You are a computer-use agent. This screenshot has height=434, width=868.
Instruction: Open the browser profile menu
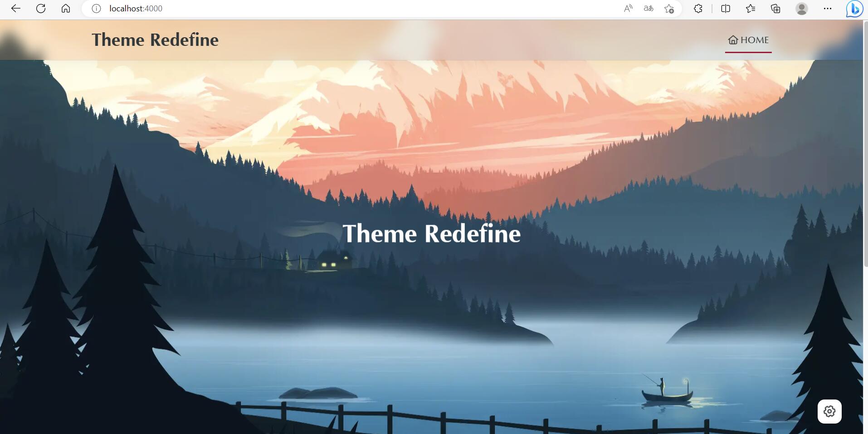pyautogui.click(x=802, y=9)
